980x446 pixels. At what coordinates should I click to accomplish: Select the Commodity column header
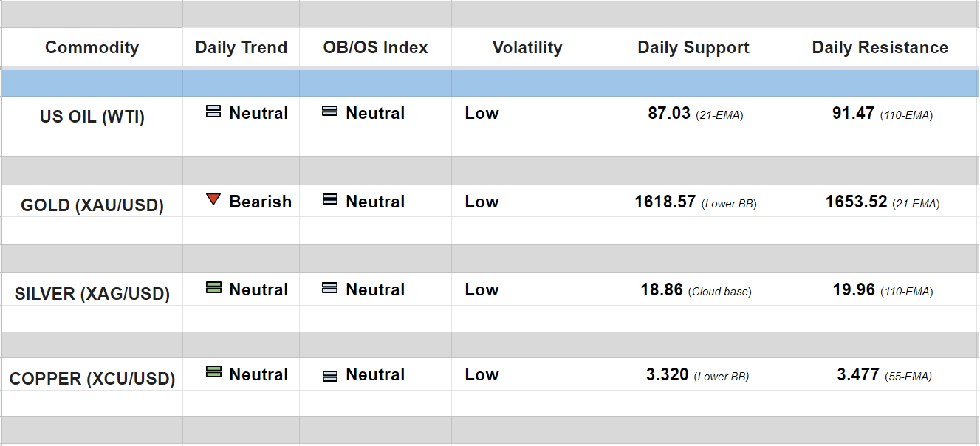pyautogui.click(x=92, y=48)
